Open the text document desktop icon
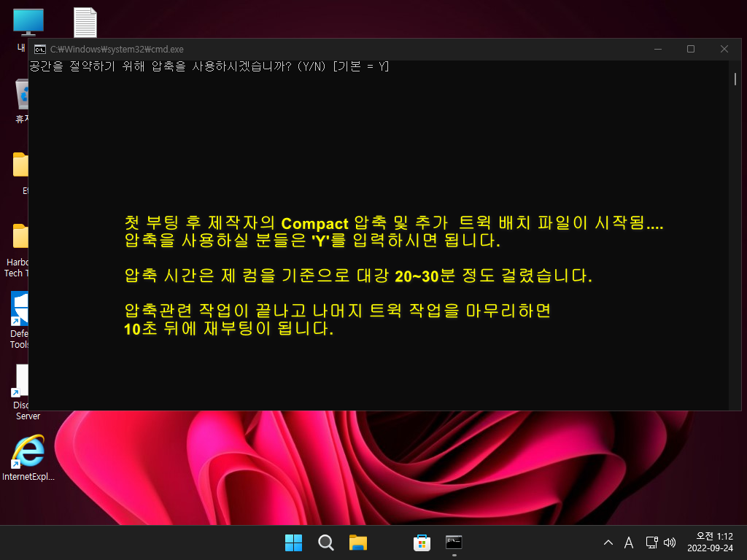 pos(85,23)
